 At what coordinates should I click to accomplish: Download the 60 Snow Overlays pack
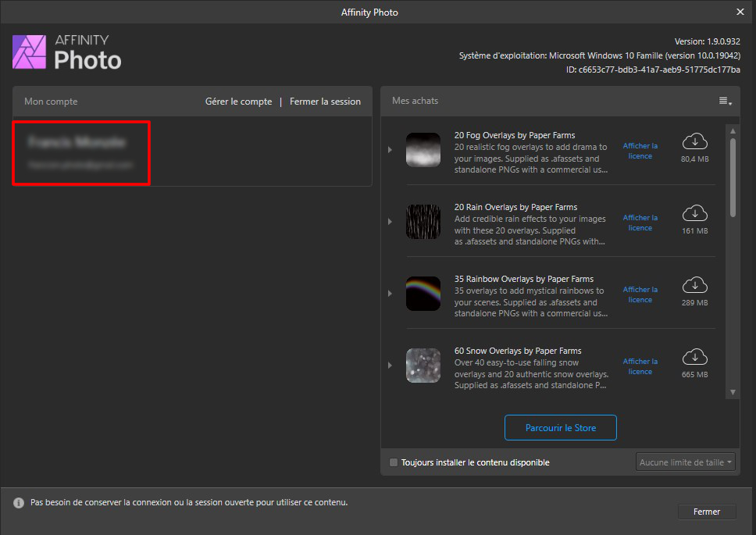tap(695, 357)
